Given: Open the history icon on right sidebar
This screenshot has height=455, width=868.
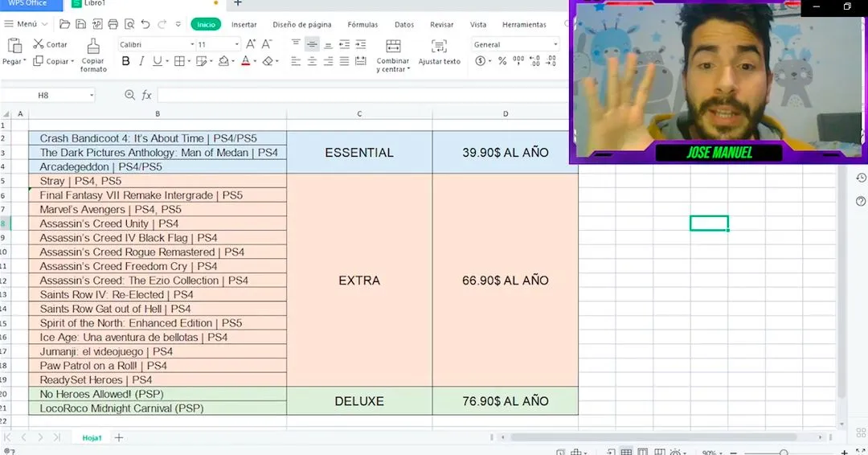Looking at the screenshot, I should click(x=861, y=178).
